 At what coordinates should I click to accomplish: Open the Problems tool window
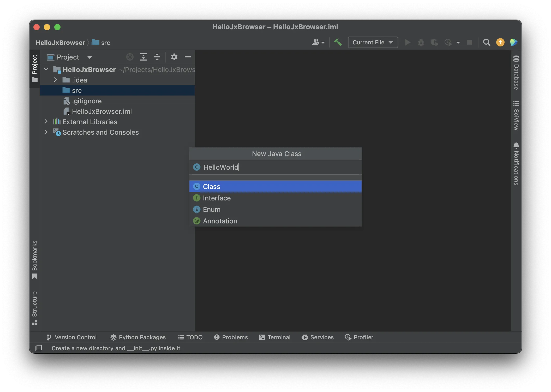coord(231,337)
